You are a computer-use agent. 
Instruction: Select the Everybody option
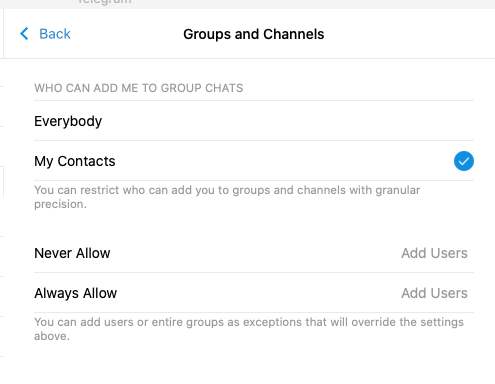click(254, 121)
